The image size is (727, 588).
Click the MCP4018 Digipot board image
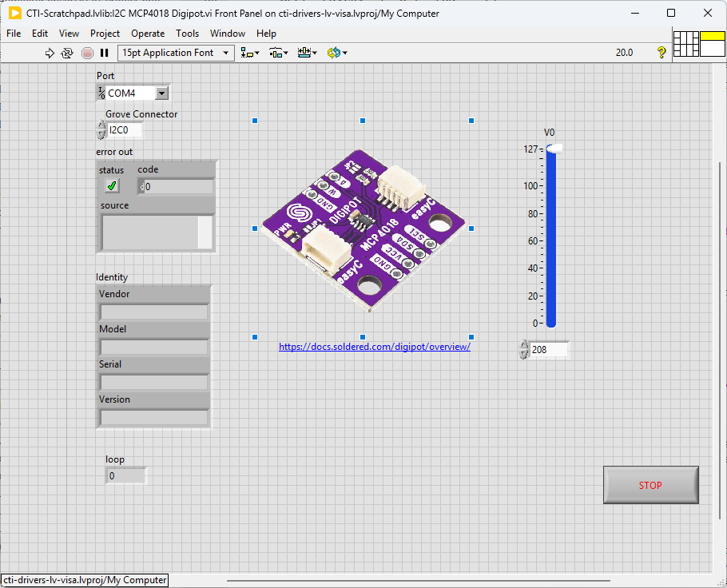[363, 230]
